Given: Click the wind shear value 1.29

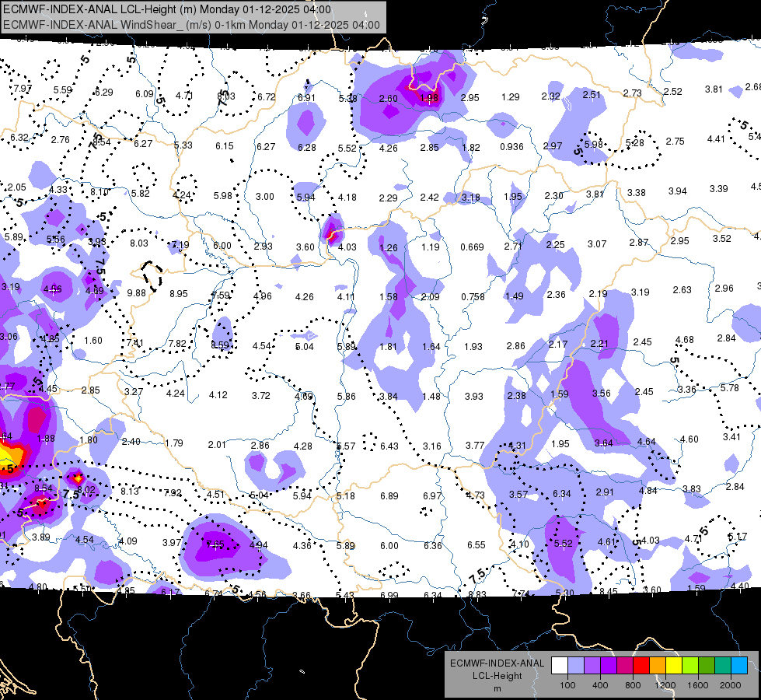Looking at the screenshot, I should click(x=510, y=97).
